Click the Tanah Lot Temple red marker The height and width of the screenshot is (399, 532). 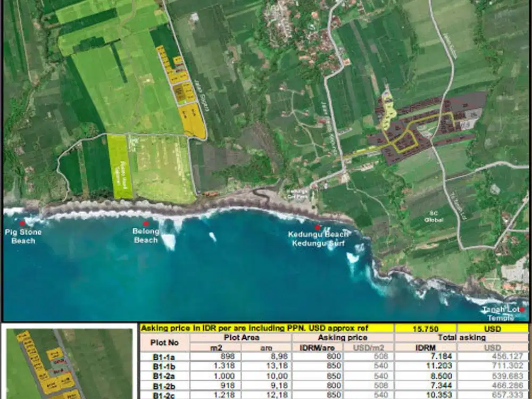click(x=522, y=310)
